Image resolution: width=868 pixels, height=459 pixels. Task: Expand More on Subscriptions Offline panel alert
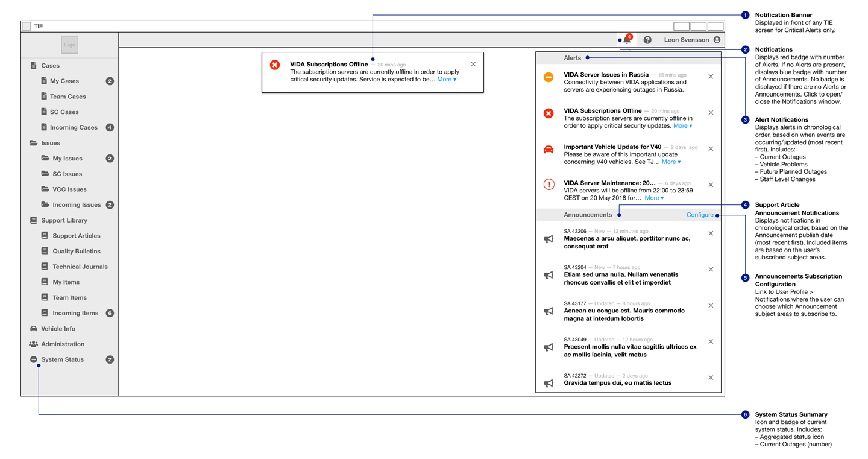coord(682,126)
